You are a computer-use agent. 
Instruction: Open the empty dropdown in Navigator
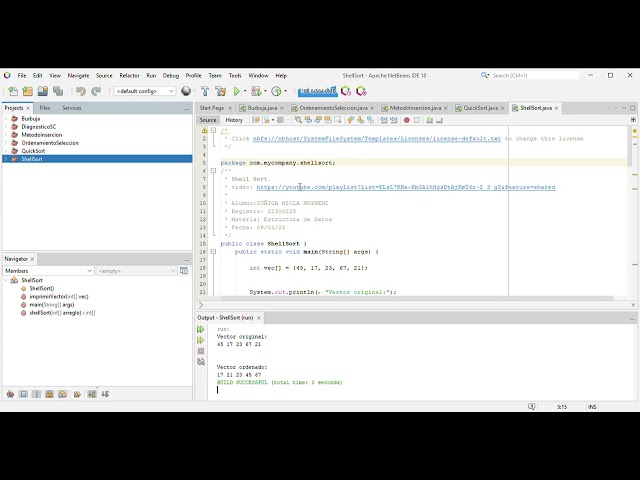click(x=136, y=271)
